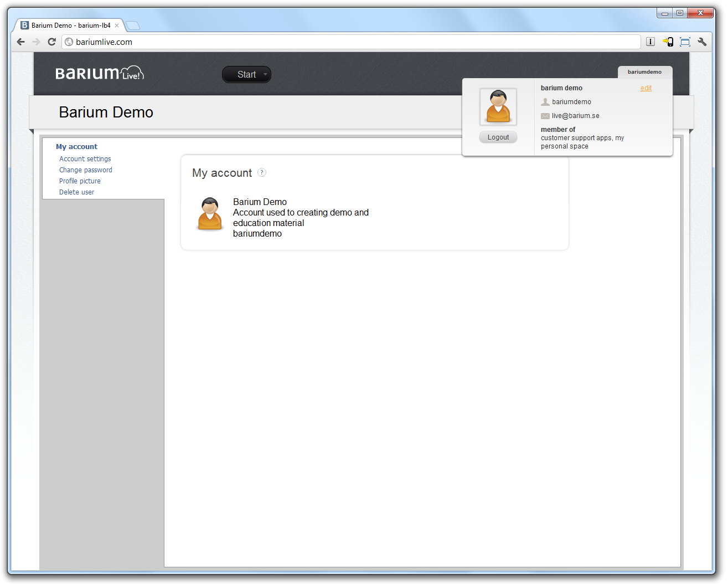Click the edit link in user popup
Viewport: 728px width, 584px height.
[646, 88]
